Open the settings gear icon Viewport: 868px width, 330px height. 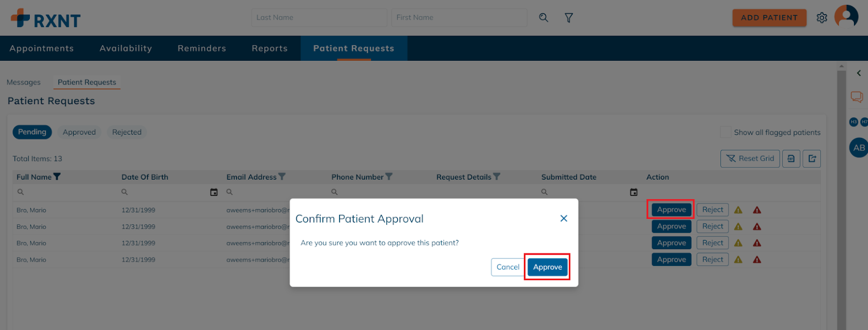[822, 18]
